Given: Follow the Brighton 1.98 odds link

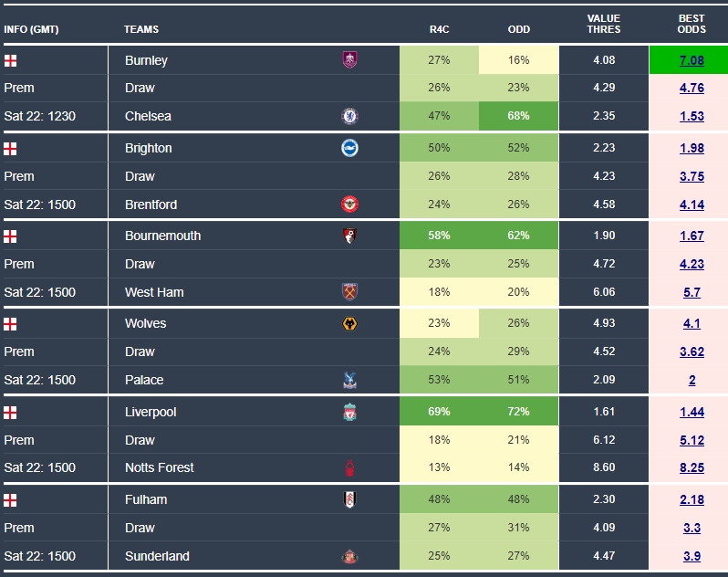Looking at the screenshot, I should tap(692, 148).
